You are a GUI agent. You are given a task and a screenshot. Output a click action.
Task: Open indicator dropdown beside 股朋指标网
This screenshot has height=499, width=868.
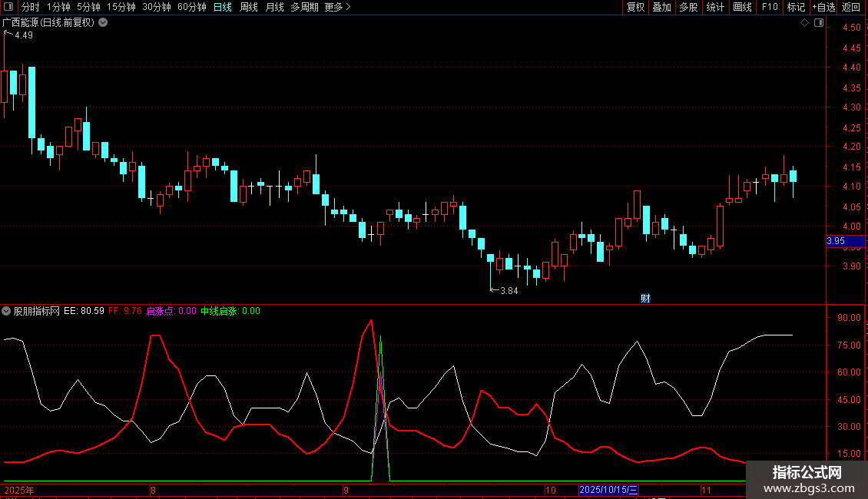[6, 311]
